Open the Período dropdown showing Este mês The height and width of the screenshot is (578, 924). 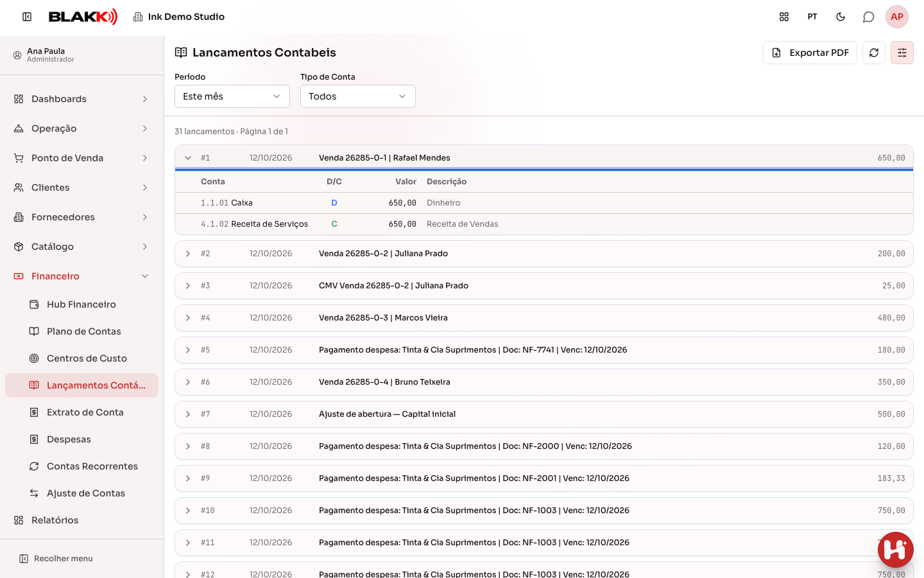click(x=232, y=96)
